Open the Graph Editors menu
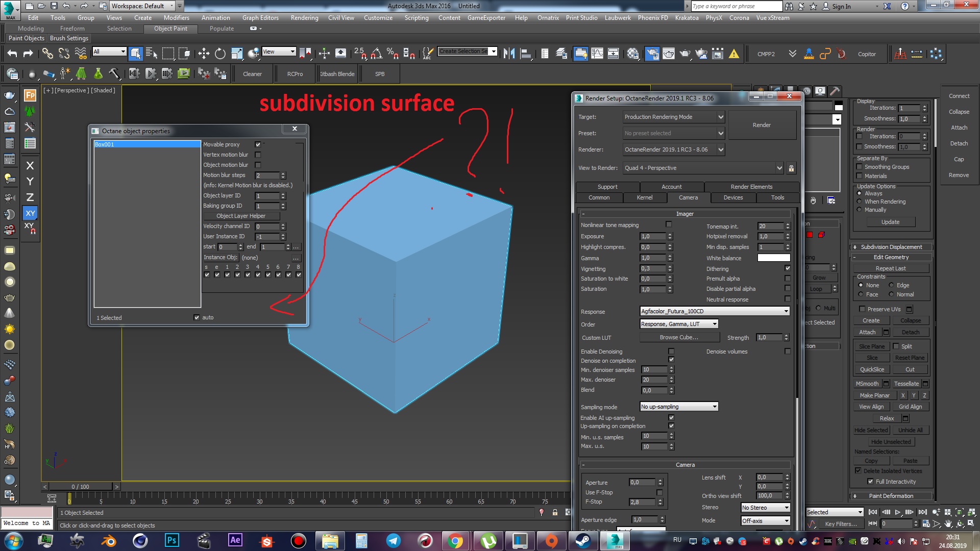This screenshot has width=980, height=551. 260,17
